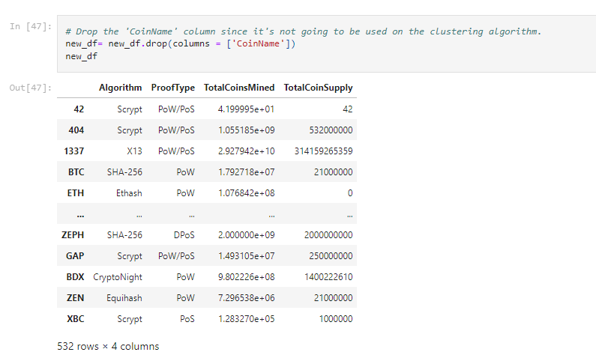The height and width of the screenshot is (364, 596).
Task: Click the Equihash algorithm cell
Action: 124,298
